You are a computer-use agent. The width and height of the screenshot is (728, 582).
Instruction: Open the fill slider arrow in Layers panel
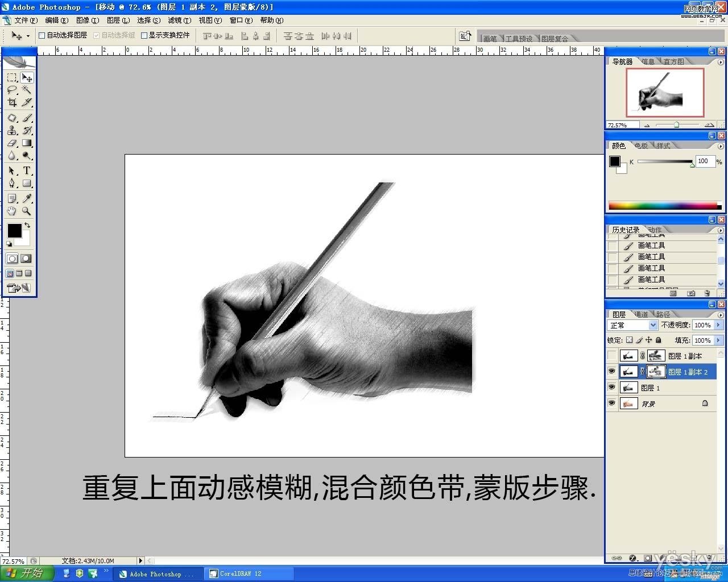pos(718,340)
